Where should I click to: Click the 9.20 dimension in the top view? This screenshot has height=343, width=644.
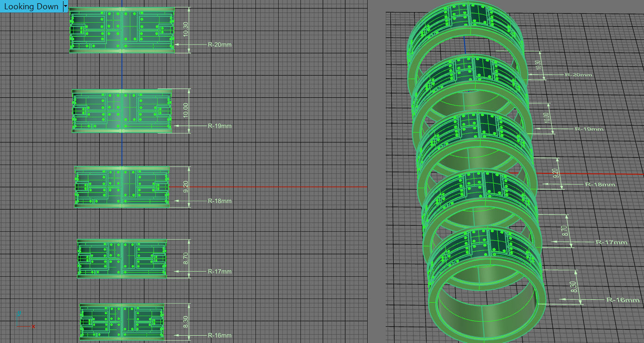tap(186, 186)
